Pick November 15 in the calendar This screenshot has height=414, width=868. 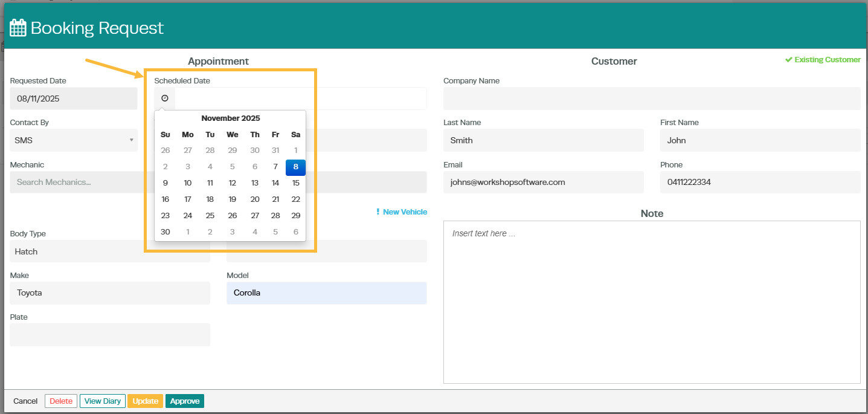(x=296, y=183)
